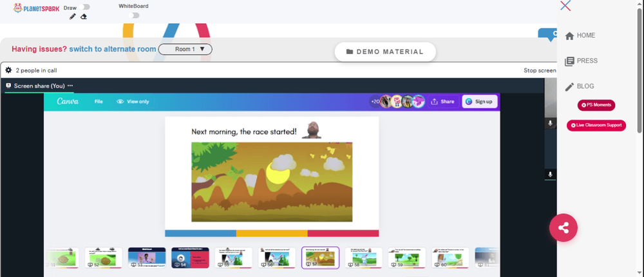The height and width of the screenshot is (277, 644).
Task: Select slide thumbnail 55
Action: pyautogui.click(x=234, y=258)
